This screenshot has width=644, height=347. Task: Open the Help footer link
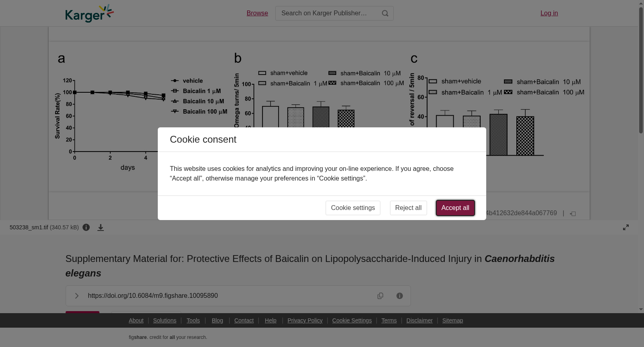pos(270,320)
